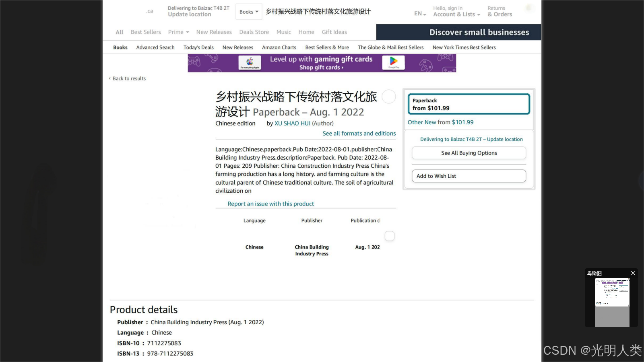Expand the Prime dropdown
This screenshot has height=362, width=644.
178,32
